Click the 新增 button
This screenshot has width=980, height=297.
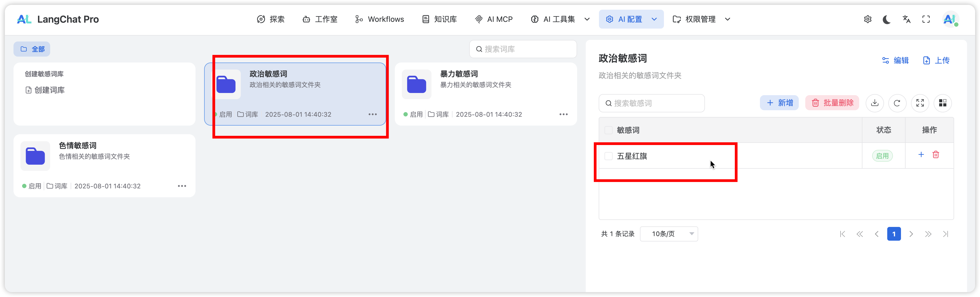779,103
